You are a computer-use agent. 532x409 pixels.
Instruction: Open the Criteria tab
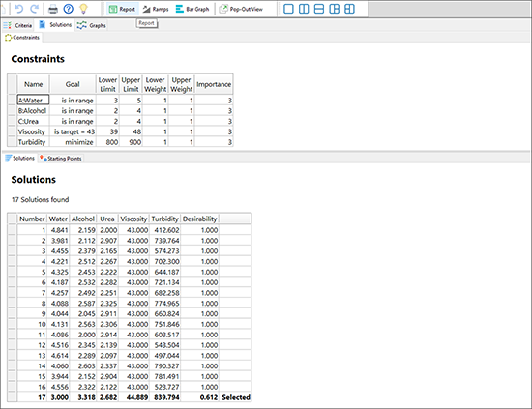pos(17,25)
